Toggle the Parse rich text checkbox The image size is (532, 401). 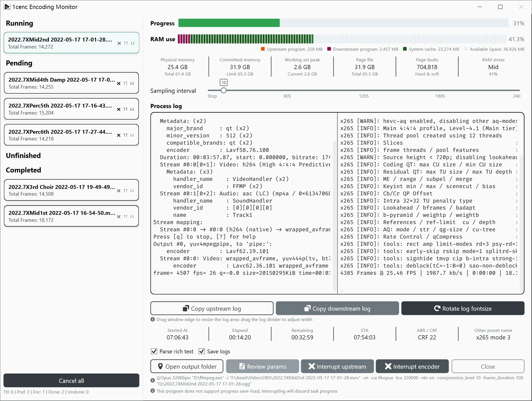[154, 351]
